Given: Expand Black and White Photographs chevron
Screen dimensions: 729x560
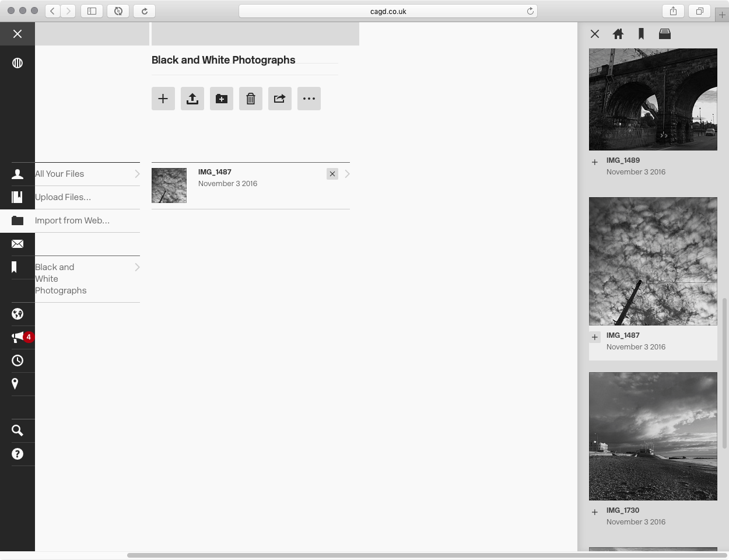Looking at the screenshot, I should (x=138, y=267).
